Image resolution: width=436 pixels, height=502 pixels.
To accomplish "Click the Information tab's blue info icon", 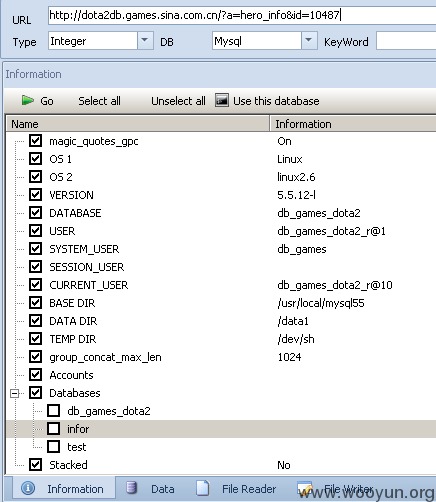I will [28, 488].
